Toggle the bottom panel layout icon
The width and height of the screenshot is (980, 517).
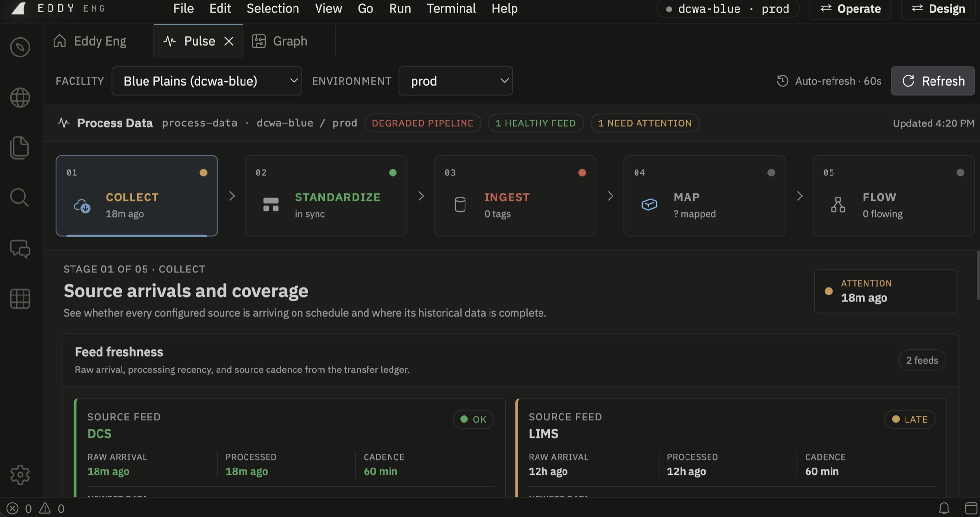point(971,508)
